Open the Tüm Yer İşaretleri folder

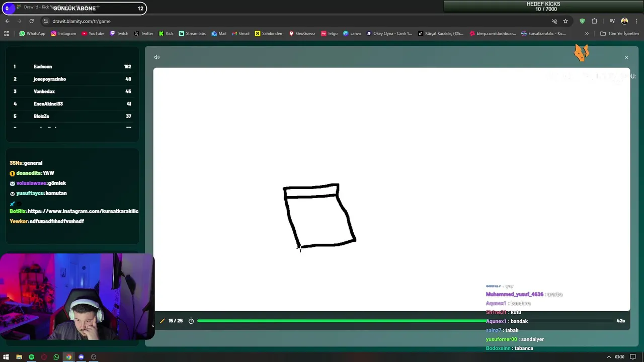click(619, 34)
